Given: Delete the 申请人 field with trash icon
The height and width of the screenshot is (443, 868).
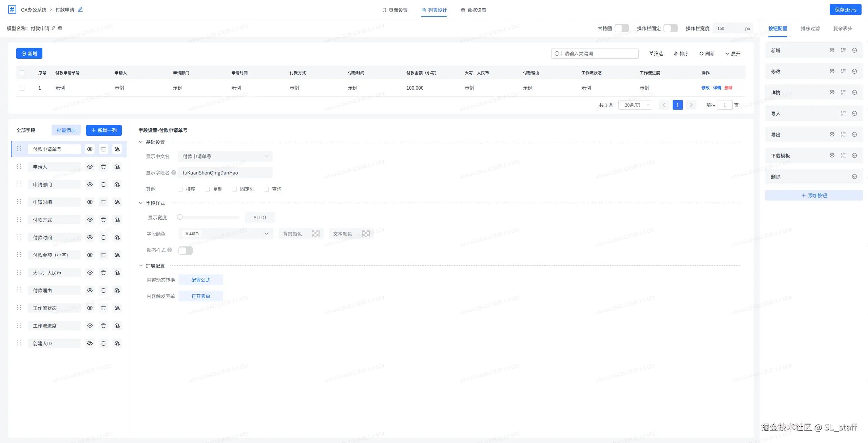Looking at the screenshot, I should click(x=103, y=167).
